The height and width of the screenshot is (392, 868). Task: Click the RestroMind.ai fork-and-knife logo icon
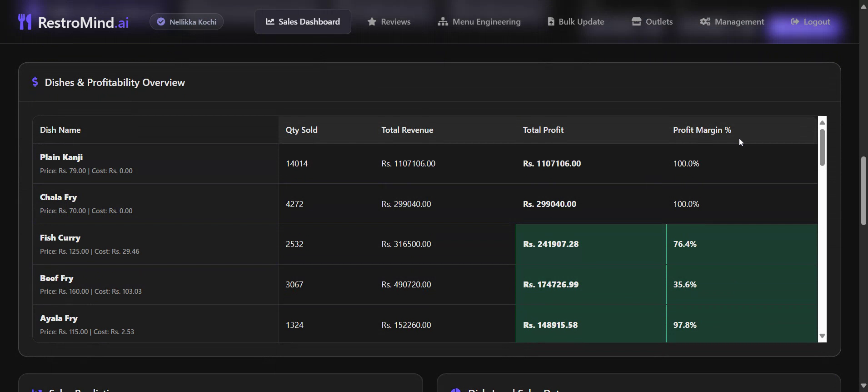point(25,22)
